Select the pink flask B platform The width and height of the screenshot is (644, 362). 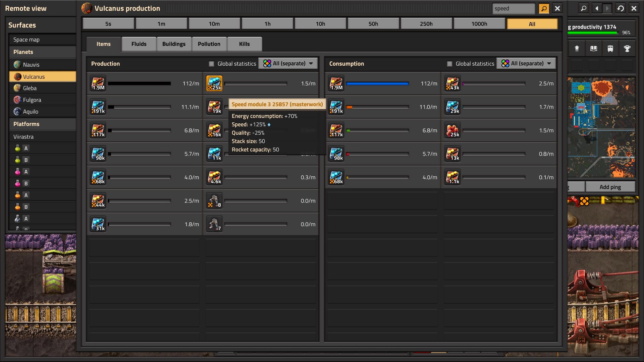coord(43,183)
